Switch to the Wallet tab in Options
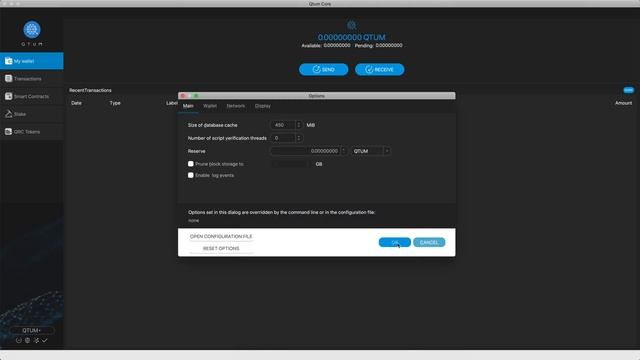This screenshot has height=360, width=640. coord(210,106)
